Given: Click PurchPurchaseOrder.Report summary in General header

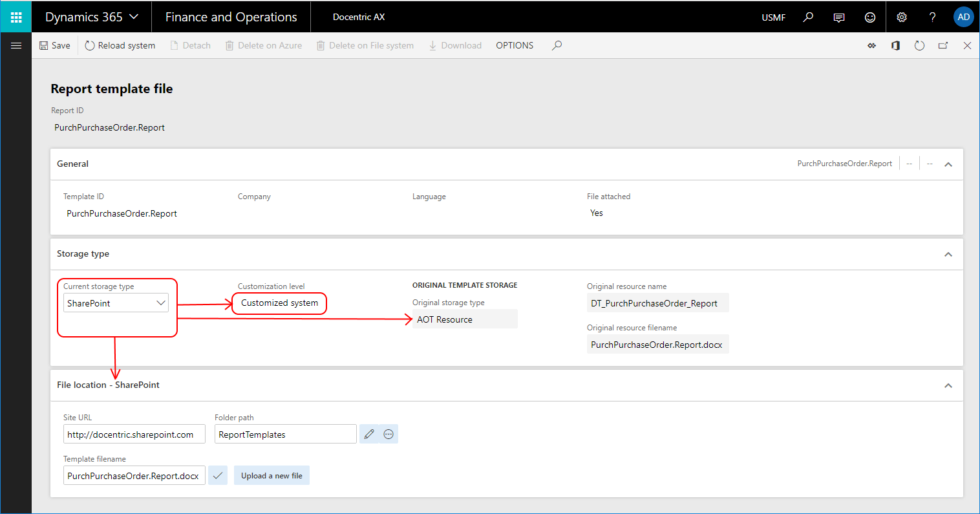Looking at the screenshot, I should 844,164.
